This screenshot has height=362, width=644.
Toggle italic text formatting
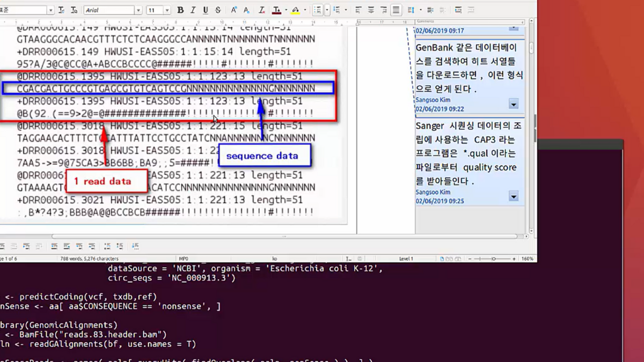[x=193, y=10]
